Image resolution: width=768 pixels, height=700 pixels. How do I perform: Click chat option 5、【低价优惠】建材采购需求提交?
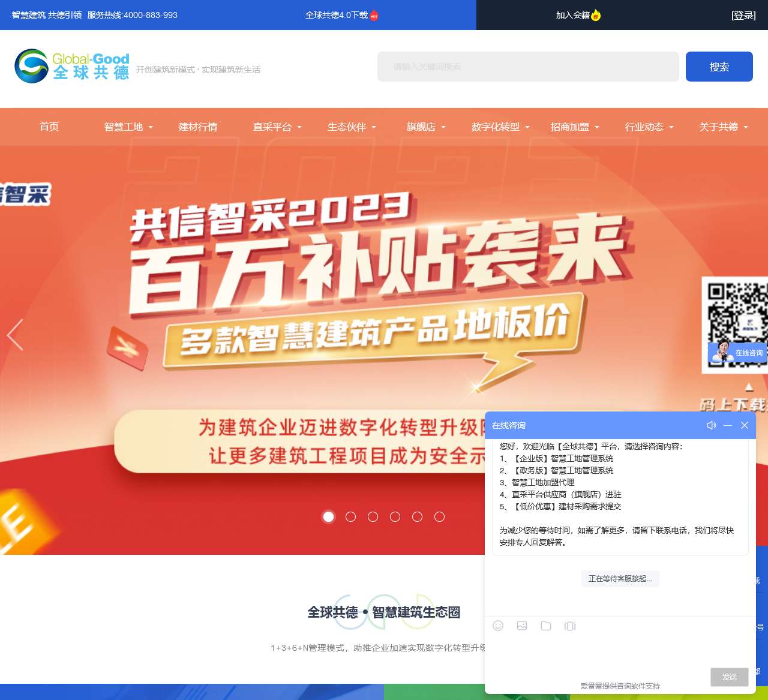(x=560, y=506)
